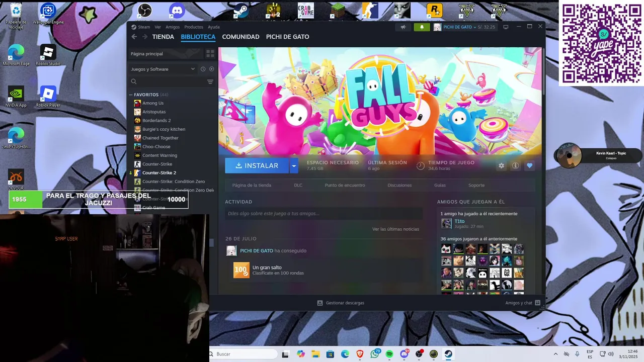Open Gestionar descargas
Viewport: 644px width, 362px height.
pos(341,303)
